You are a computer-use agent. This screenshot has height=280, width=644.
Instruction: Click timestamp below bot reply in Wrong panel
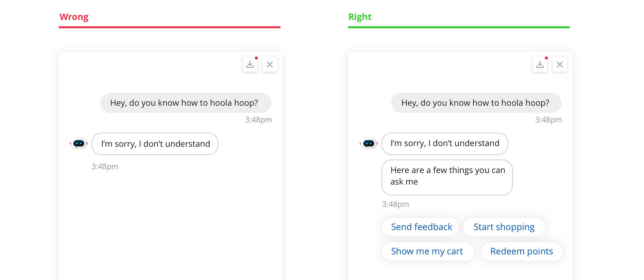105,167
